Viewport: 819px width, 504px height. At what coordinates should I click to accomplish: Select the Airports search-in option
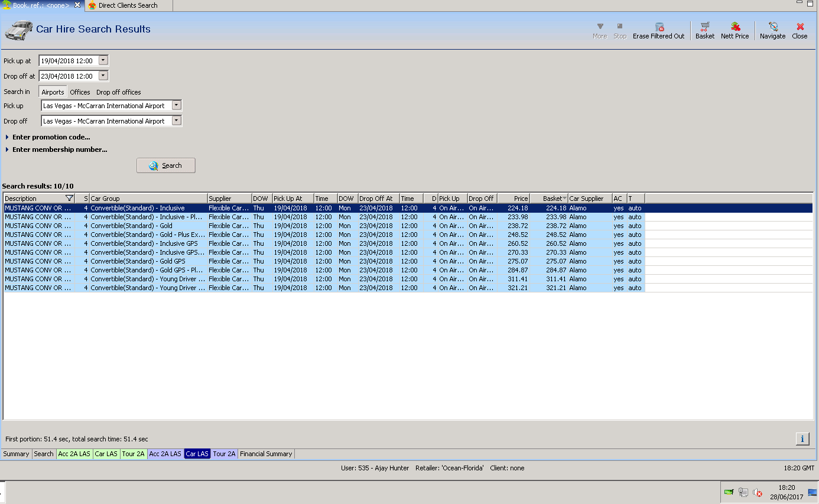click(53, 92)
